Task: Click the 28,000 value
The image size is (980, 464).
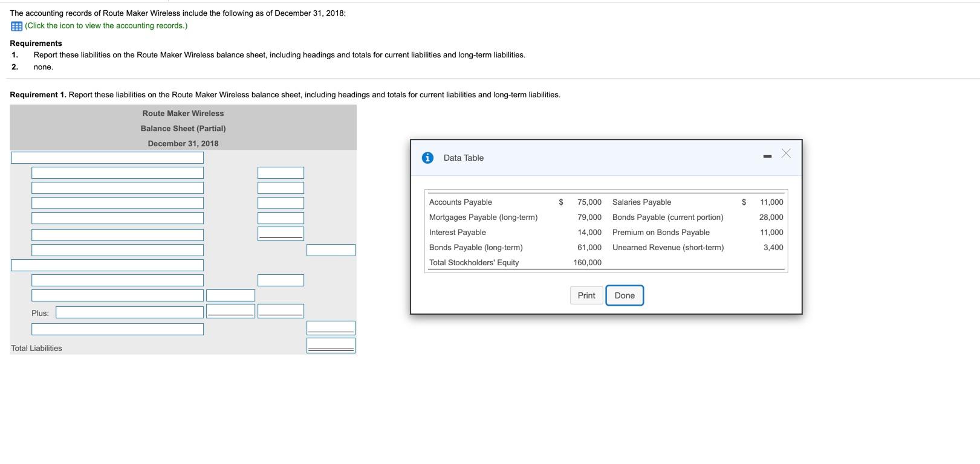Action: coord(771,217)
